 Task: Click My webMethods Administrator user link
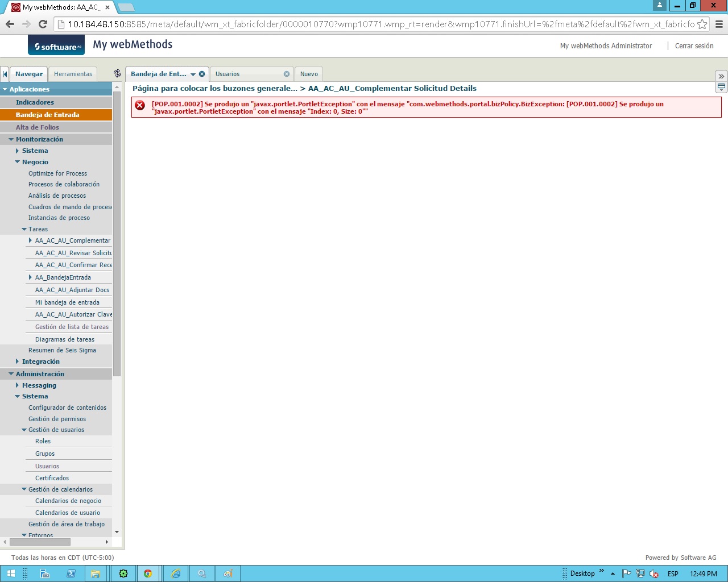coord(606,46)
